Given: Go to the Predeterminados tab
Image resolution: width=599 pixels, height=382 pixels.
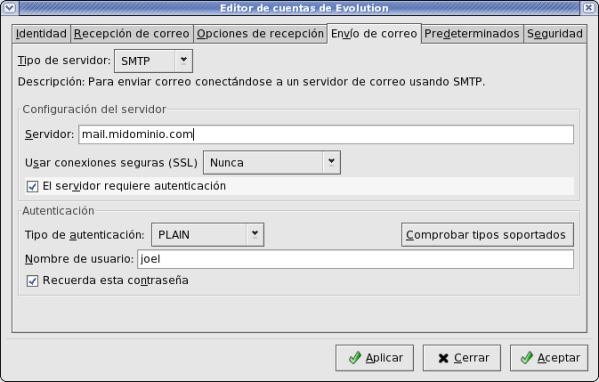Looking at the screenshot, I should tap(472, 34).
